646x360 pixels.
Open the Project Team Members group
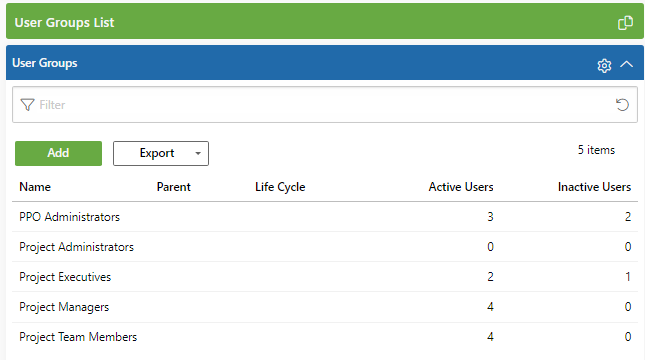pos(78,337)
